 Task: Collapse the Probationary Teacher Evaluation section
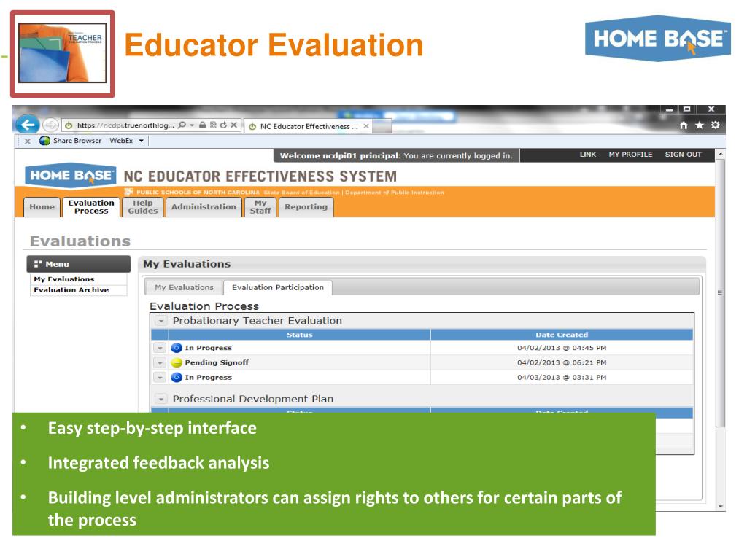pos(161,321)
